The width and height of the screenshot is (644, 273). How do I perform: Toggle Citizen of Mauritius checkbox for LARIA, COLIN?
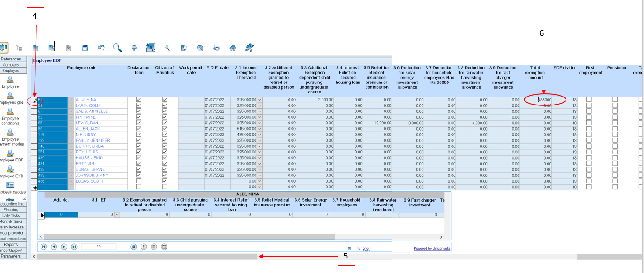(165, 105)
